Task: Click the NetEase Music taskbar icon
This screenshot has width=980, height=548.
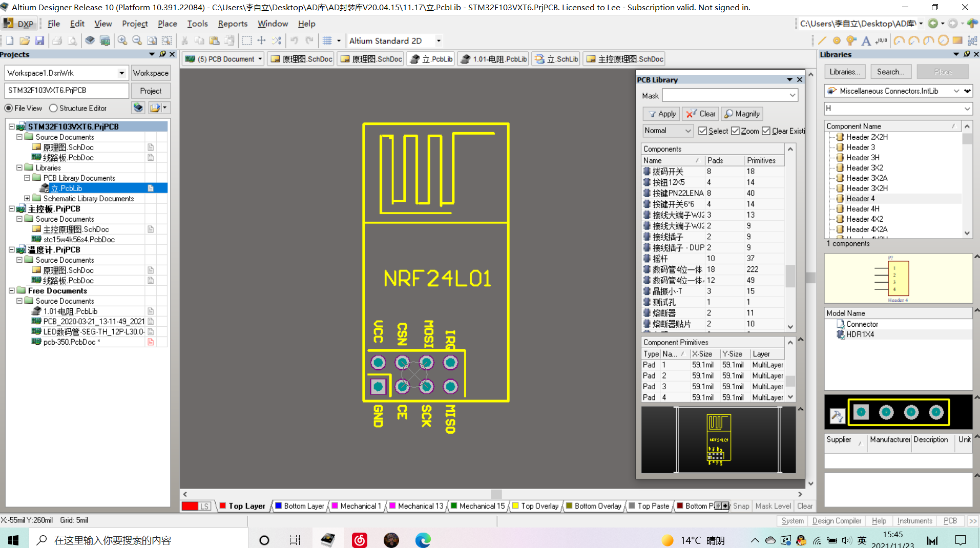Action: [x=360, y=540]
